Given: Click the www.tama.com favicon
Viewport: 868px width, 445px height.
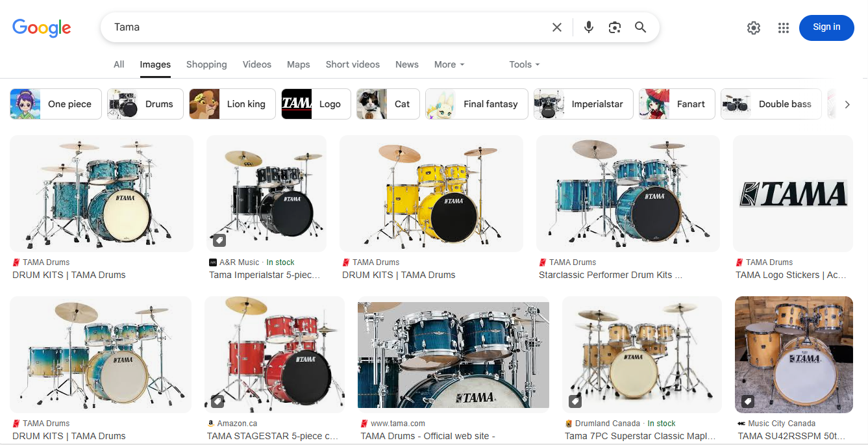Looking at the screenshot, I should coord(364,424).
